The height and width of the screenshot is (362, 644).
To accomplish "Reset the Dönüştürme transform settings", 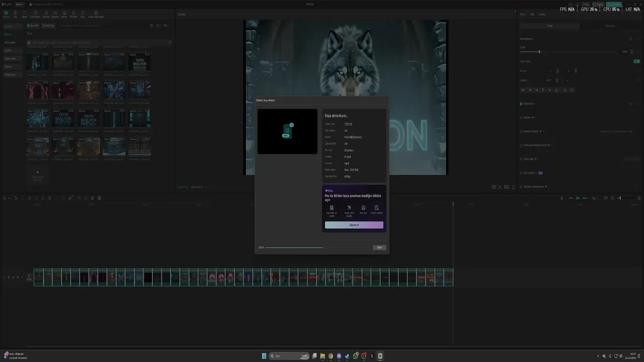I will (630, 39).
